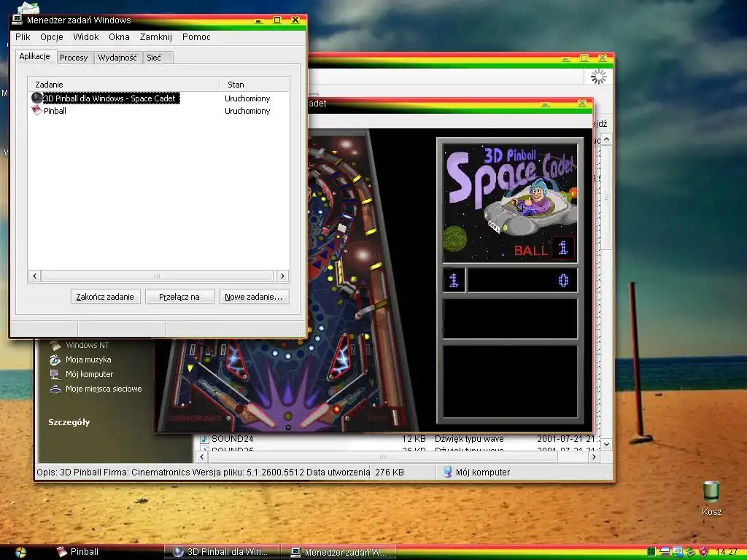Click the Windows NT folder link
Viewport: 747px width, 560px height.
(88, 345)
